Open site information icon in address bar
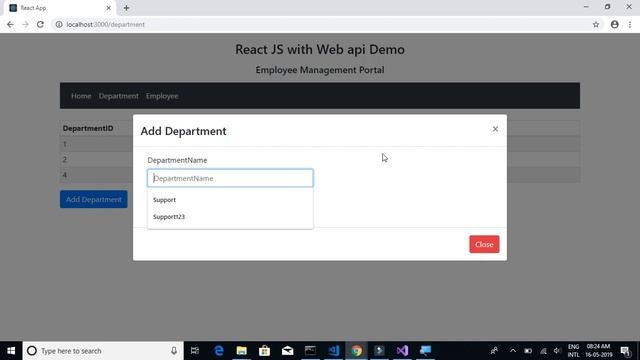 point(59,24)
